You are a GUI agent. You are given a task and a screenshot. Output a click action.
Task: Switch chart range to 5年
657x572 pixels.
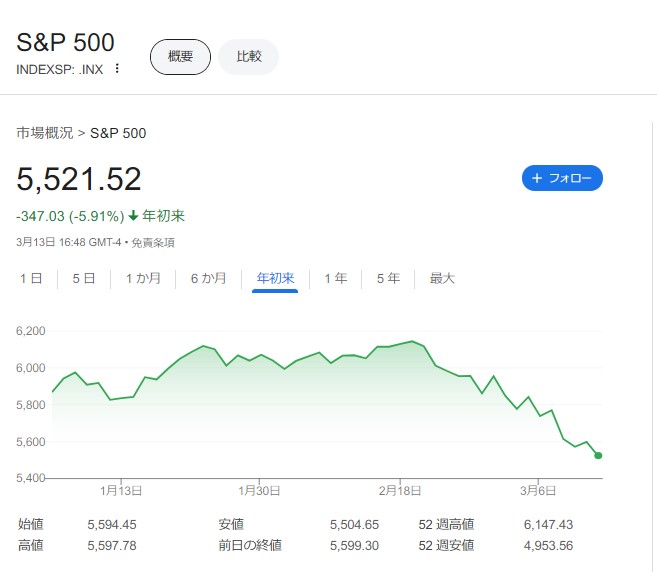tap(388, 278)
